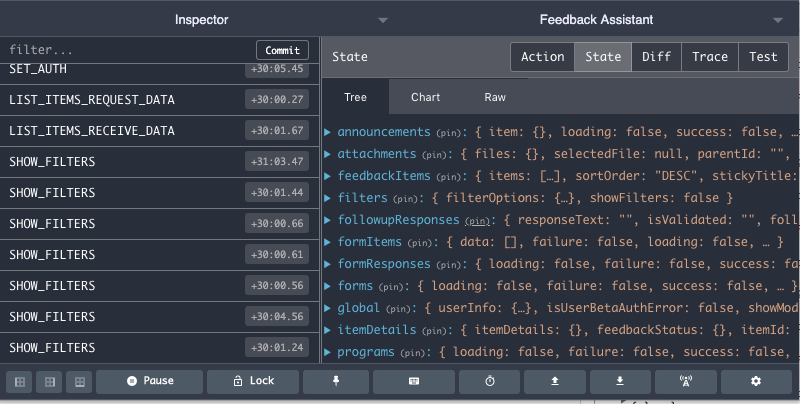Open settings gear icon
This screenshot has height=404, width=800.
click(x=756, y=382)
